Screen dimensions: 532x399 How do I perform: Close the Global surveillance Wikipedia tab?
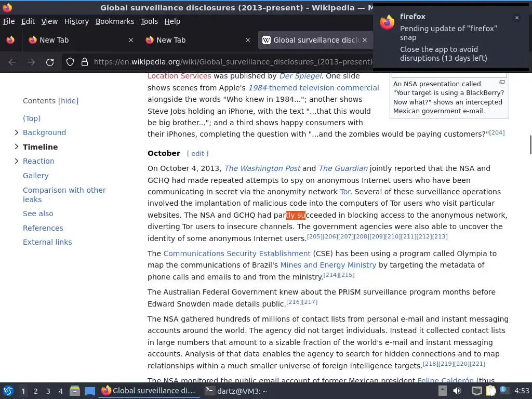[x=364, y=40]
